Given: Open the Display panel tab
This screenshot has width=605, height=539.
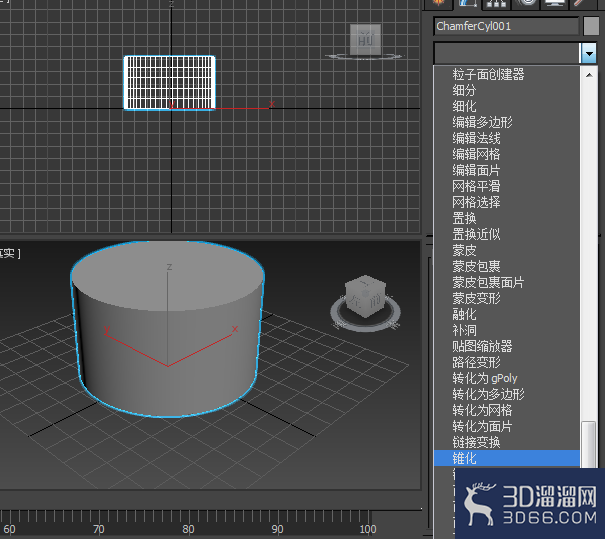Looking at the screenshot, I should click(x=555, y=3).
